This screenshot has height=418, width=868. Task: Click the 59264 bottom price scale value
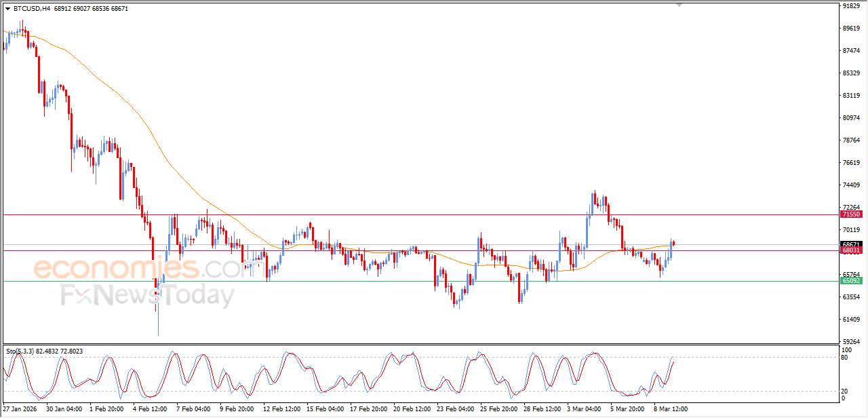click(x=851, y=342)
